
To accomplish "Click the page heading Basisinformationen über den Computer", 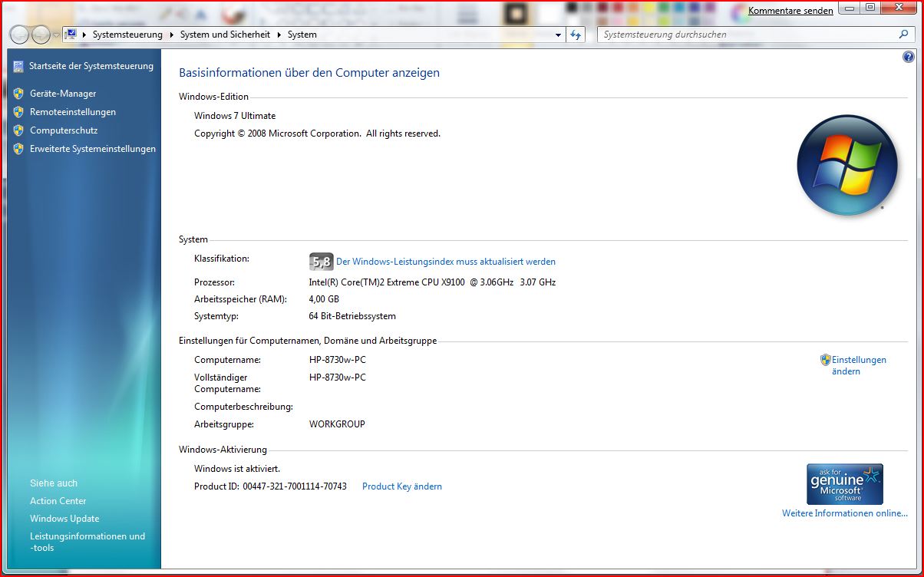I will coord(309,73).
